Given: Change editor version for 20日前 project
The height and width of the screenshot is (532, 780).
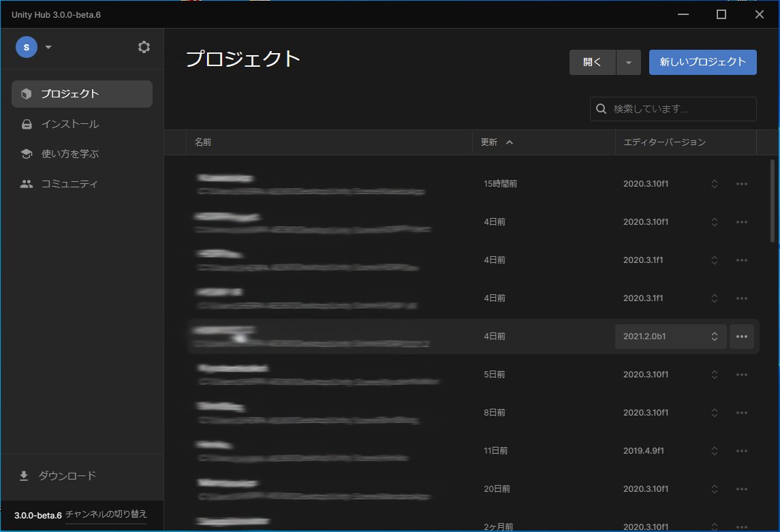Looking at the screenshot, I should tap(715, 489).
